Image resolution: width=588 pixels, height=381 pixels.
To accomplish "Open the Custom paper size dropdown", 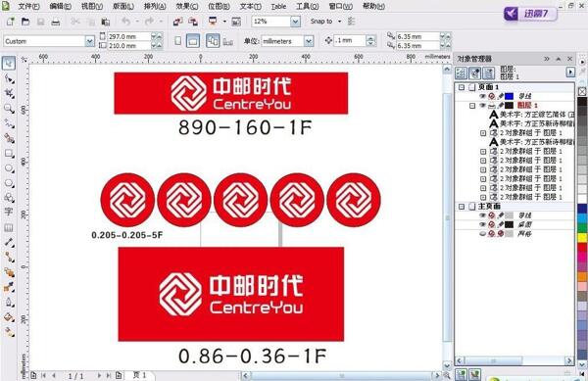I will point(89,41).
